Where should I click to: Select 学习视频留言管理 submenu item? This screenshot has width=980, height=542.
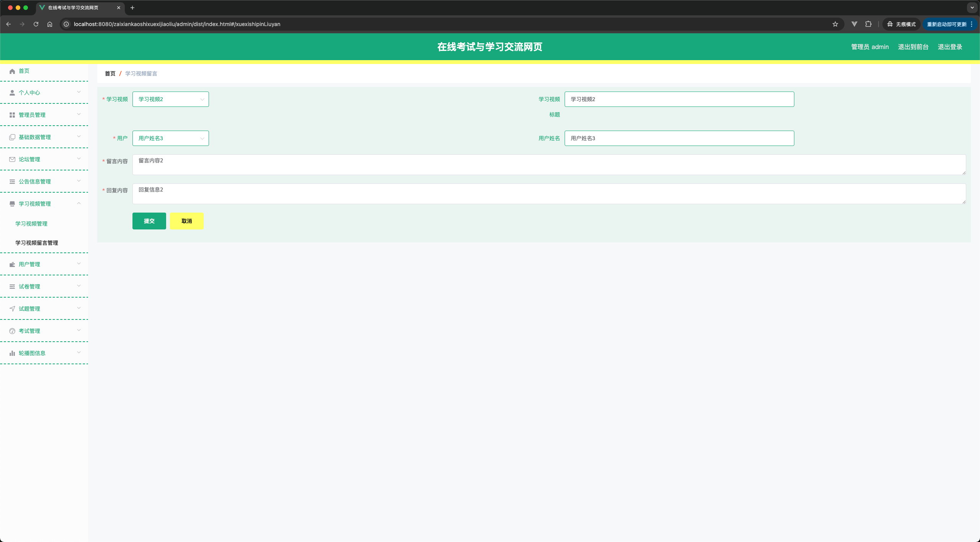[37, 243]
